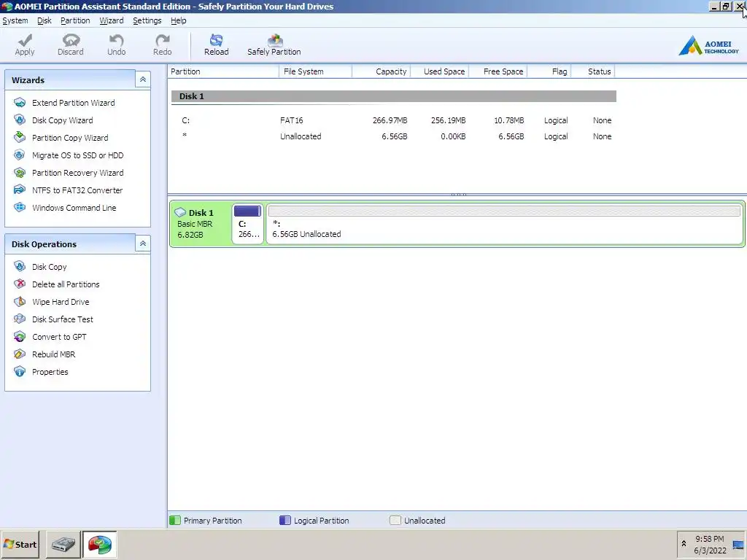This screenshot has height=560, width=747.
Task: Select 6.56GB Unallocated block in map
Action: pyautogui.click(x=504, y=223)
